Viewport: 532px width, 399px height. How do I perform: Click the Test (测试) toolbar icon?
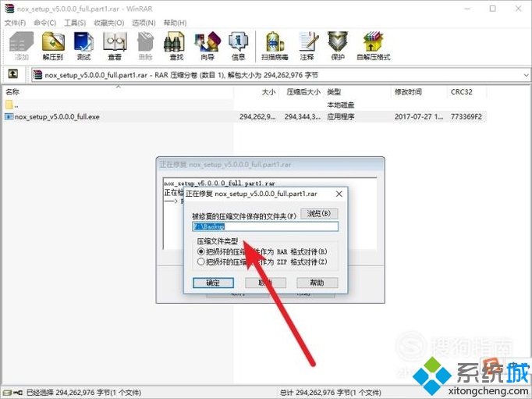pyautogui.click(x=83, y=46)
